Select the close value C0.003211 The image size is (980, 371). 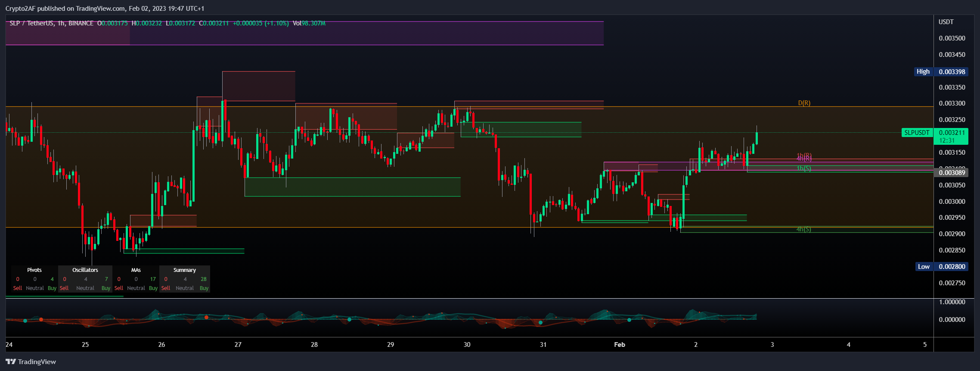214,23
